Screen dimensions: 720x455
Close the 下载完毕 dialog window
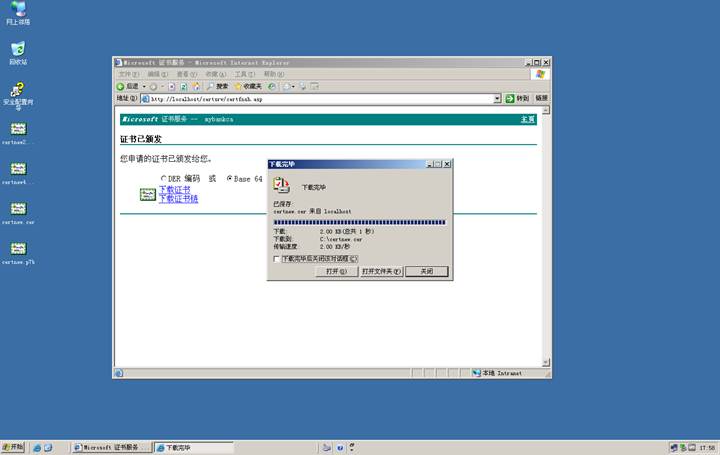point(447,164)
